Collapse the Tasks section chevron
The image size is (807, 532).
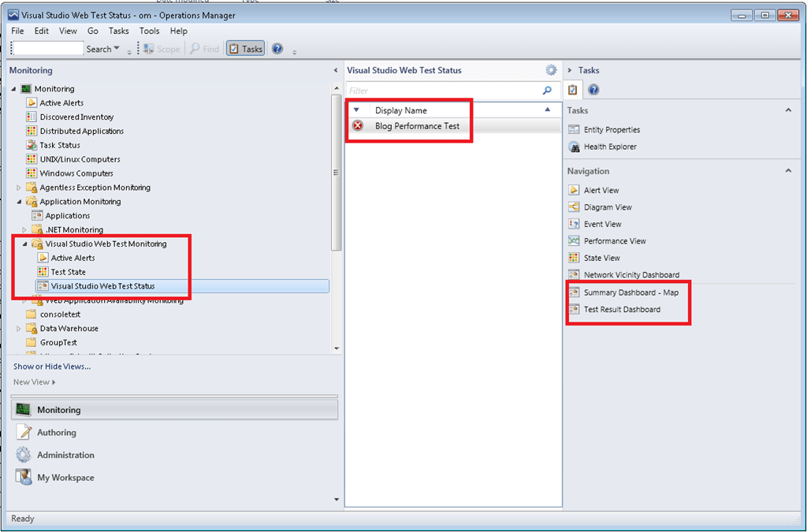[788, 110]
